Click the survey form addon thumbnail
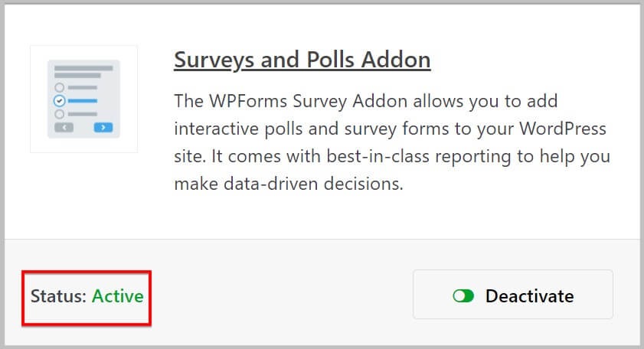Image resolution: width=644 pixels, height=349 pixels. tap(83, 99)
